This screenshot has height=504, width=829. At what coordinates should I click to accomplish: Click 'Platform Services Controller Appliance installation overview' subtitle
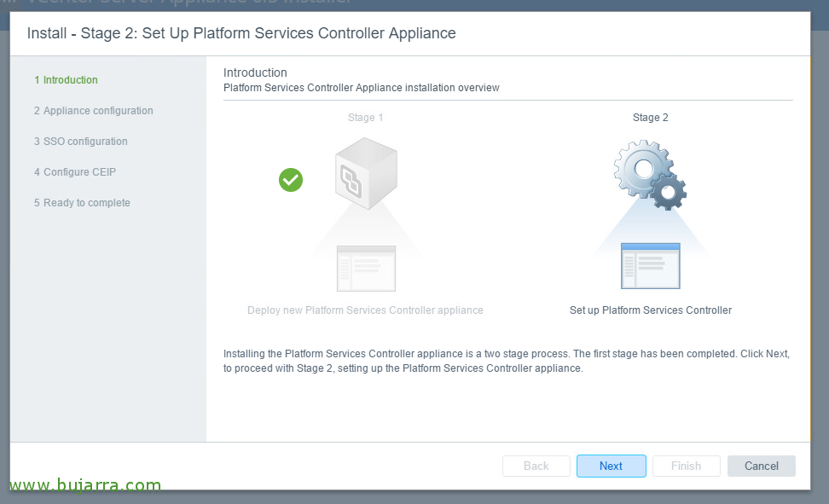click(x=361, y=88)
